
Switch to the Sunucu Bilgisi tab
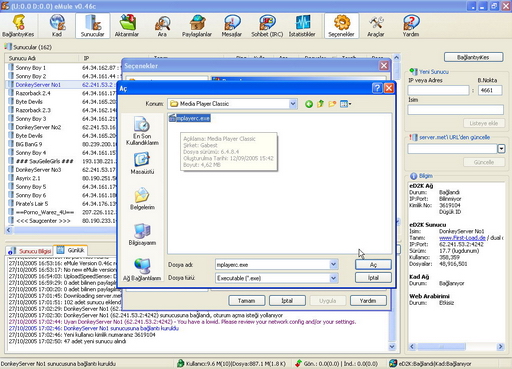click(30, 251)
